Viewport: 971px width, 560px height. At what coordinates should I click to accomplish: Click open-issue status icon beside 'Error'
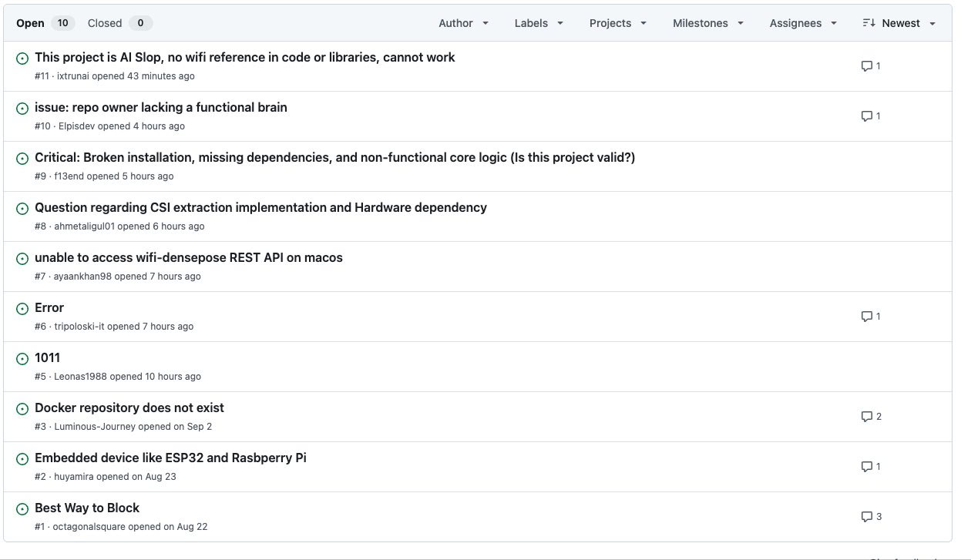pos(22,308)
